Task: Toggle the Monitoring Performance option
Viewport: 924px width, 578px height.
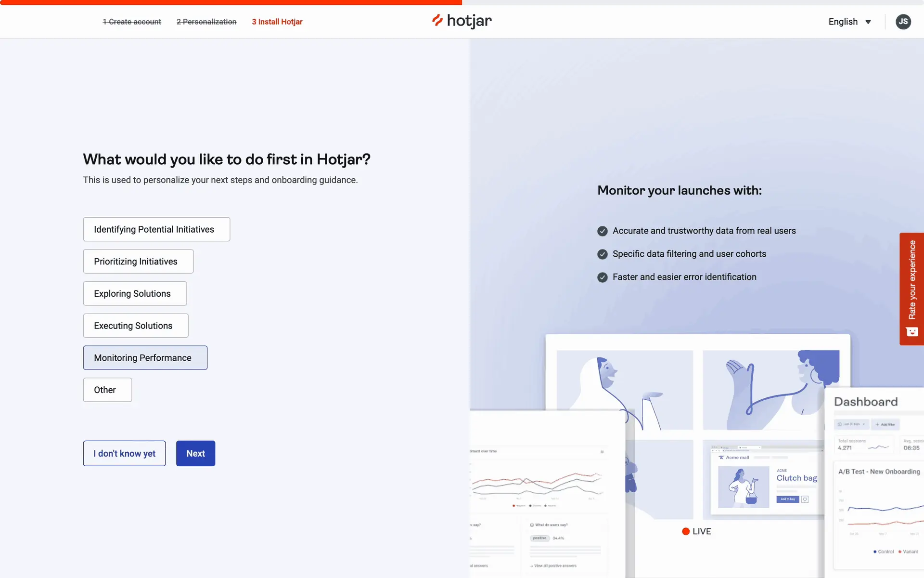Action: (x=145, y=358)
